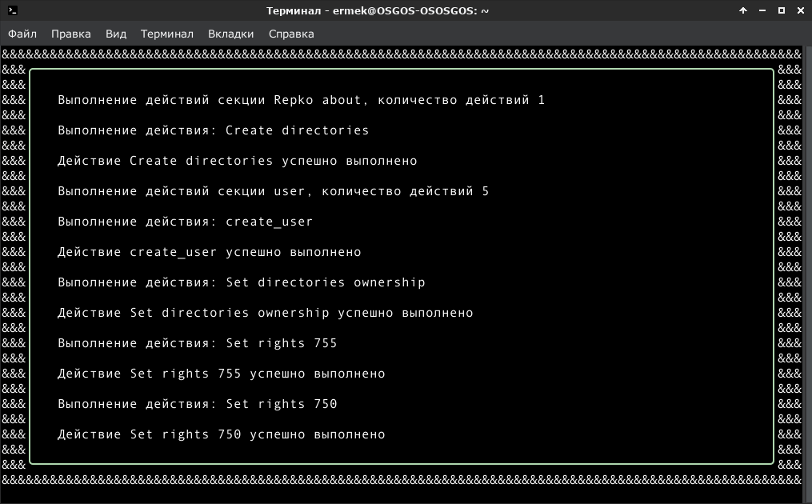Click 'Действие Set rights 755 успешно выполнено' line

coord(221,374)
